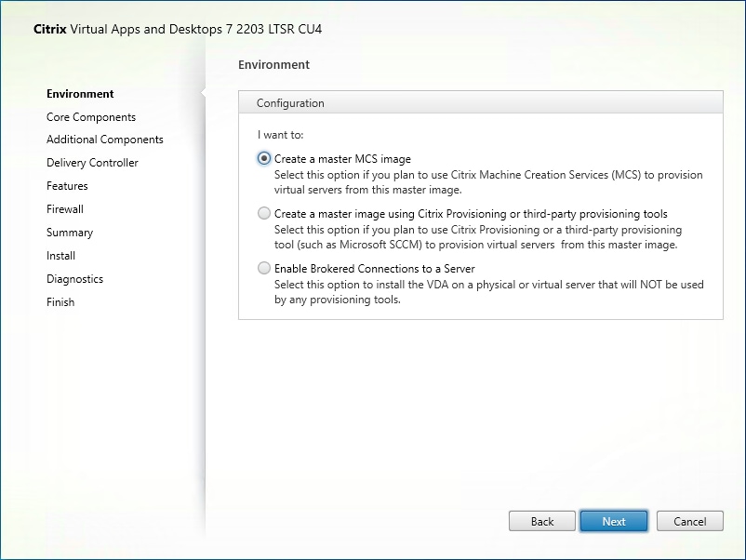Click the Back button
Viewport: 746px width, 560px height.
tap(541, 521)
